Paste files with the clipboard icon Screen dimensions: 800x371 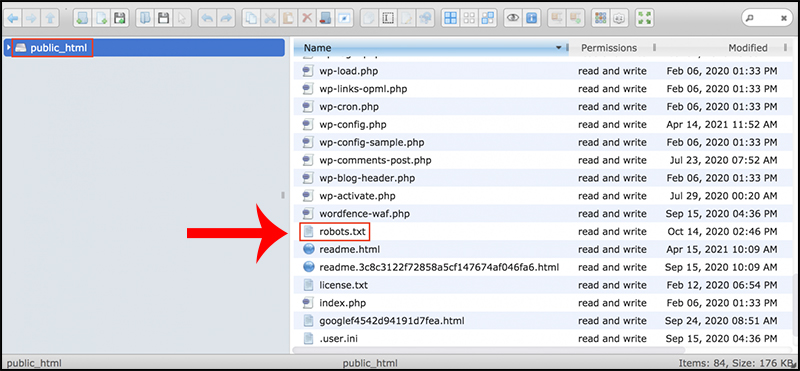[288, 19]
